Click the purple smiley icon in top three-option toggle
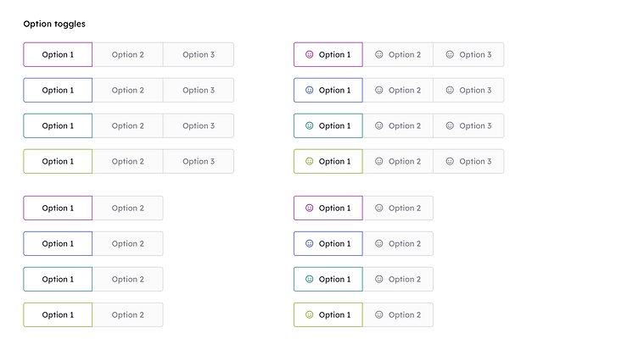The height and width of the screenshot is (361, 644). 309,54
